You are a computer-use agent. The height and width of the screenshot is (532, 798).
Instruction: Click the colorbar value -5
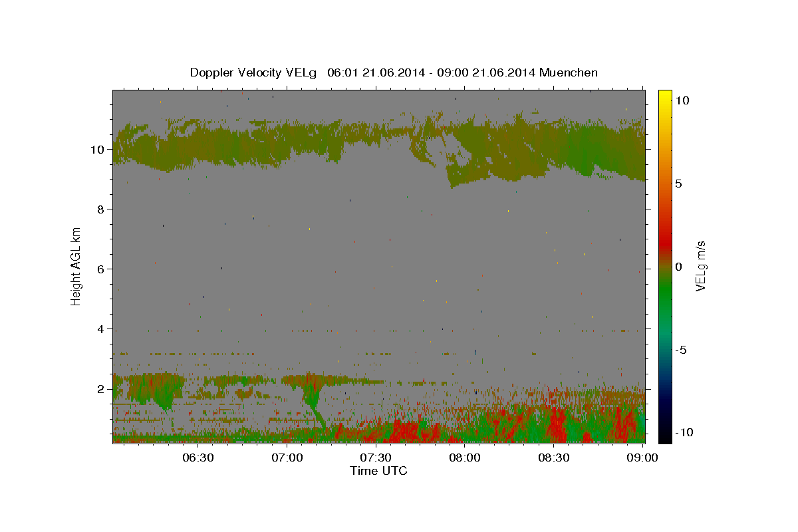click(x=681, y=350)
